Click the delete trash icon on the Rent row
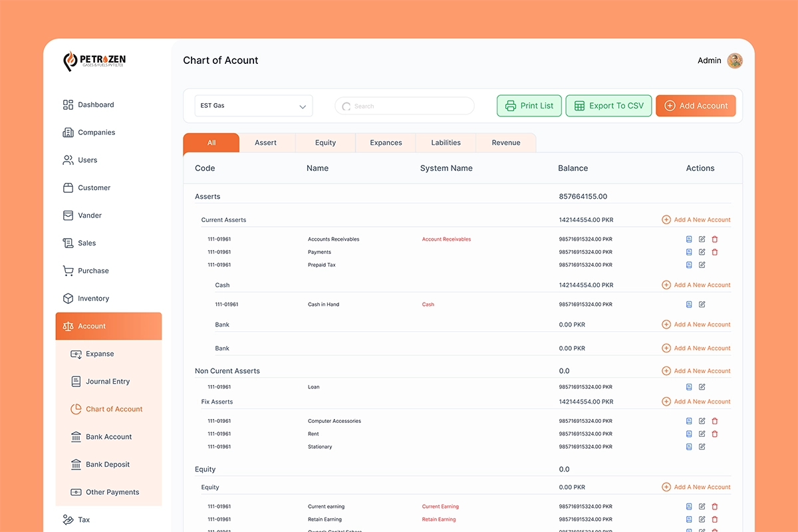 pos(715,434)
